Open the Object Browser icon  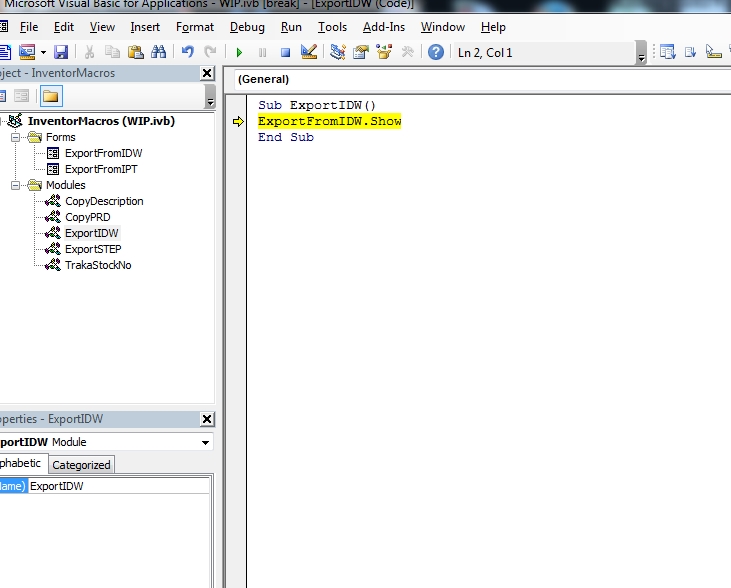[x=384, y=52]
